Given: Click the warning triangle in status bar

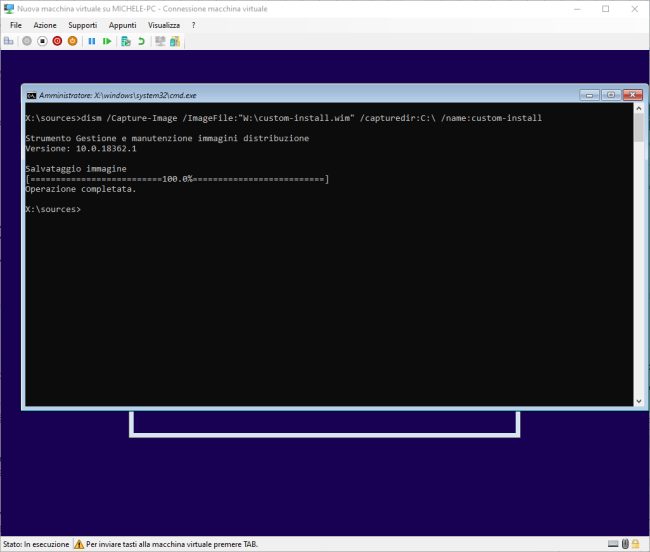Looking at the screenshot, I should [x=79, y=544].
